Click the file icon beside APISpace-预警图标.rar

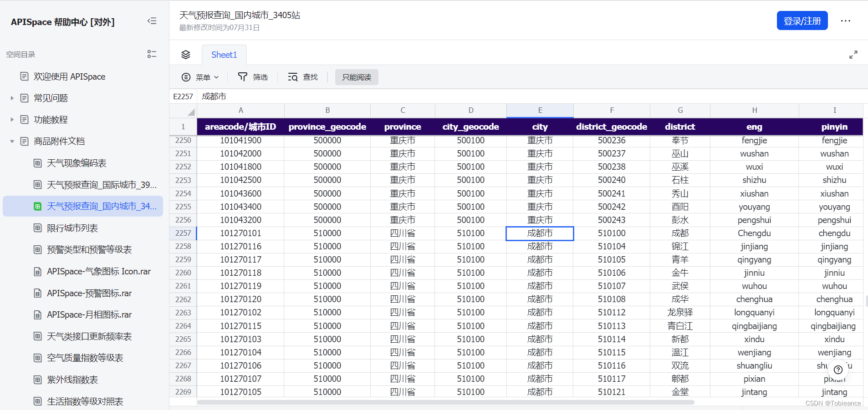38,293
